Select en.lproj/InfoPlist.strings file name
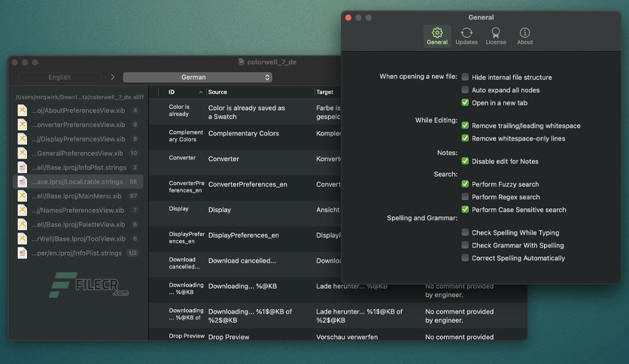This screenshot has width=629, height=364. pyautogui.click(x=77, y=253)
